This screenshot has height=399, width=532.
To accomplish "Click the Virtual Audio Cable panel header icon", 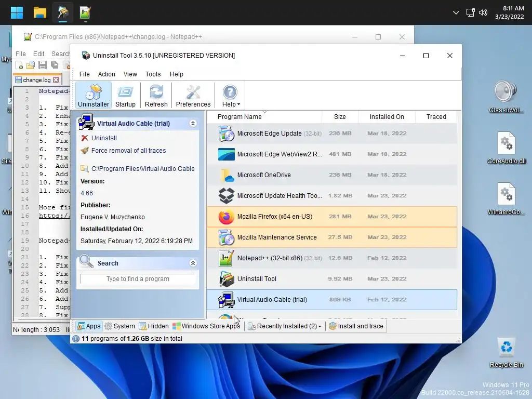I will 86,123.
